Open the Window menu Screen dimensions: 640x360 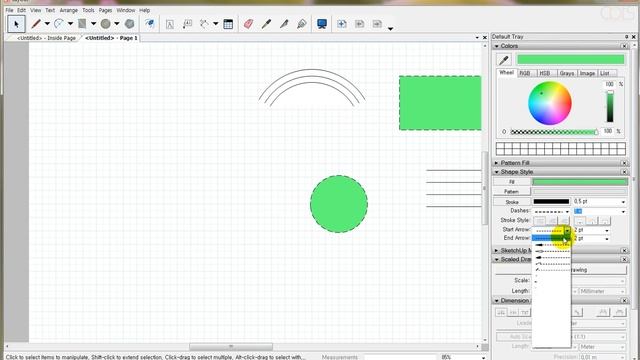point(126,10)
